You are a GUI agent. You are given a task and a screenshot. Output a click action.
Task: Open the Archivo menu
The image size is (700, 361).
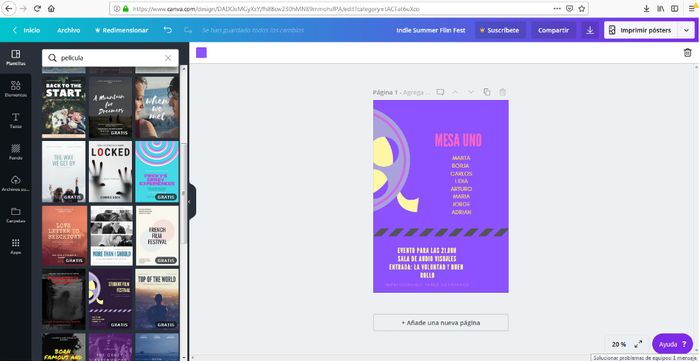(69, 30)
